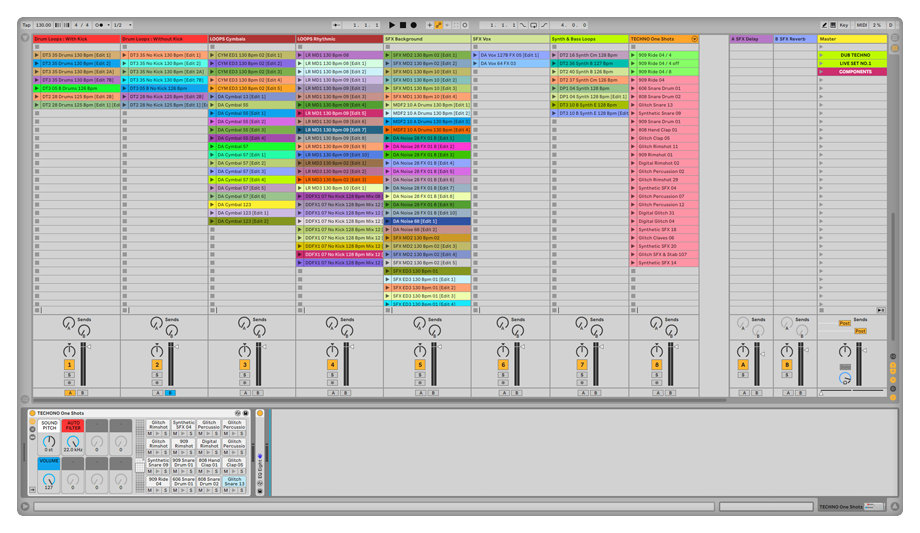The width and height of the screenshot is (920, 533).
Task: Toggle the MIDI arrangement overdub plus button
Action: (429, 25)
